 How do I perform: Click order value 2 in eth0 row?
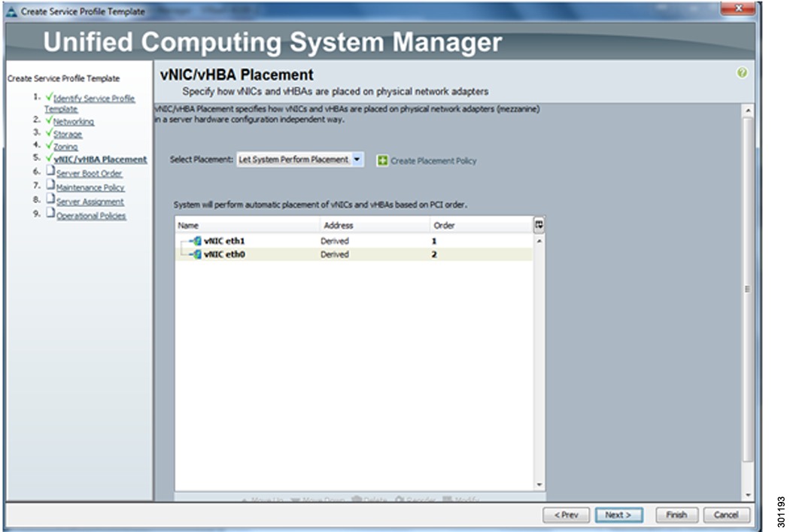pos(434,254)
